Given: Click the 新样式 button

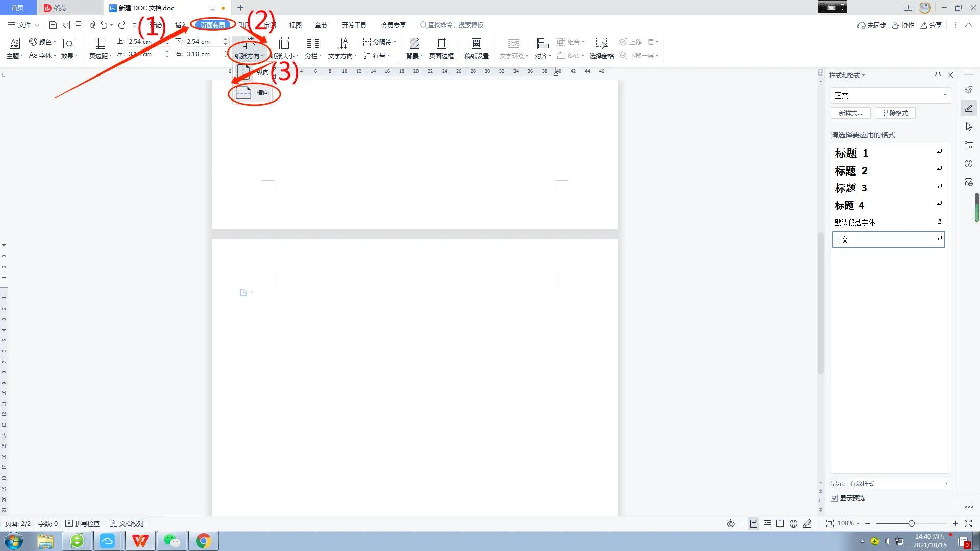Looking at the screenshot, I should [850, 113].
